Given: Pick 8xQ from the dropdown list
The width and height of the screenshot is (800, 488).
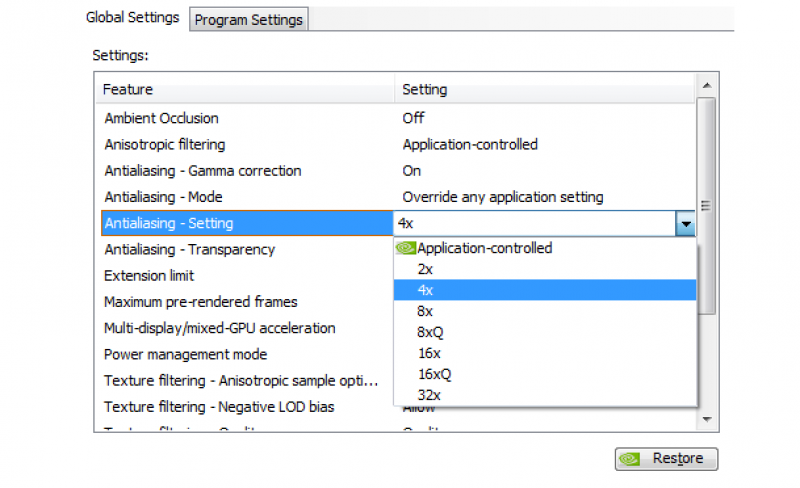Looking at the screenshot, I should click(x=431, y=332).
